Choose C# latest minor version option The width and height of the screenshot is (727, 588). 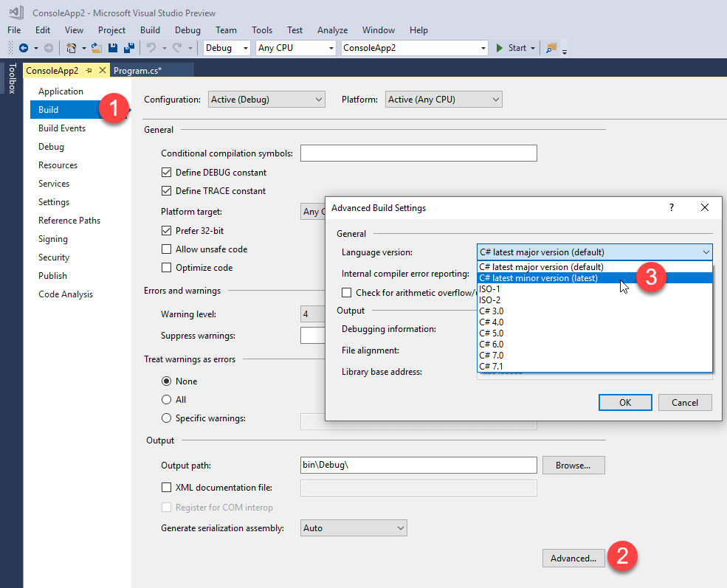coord(595,278)
